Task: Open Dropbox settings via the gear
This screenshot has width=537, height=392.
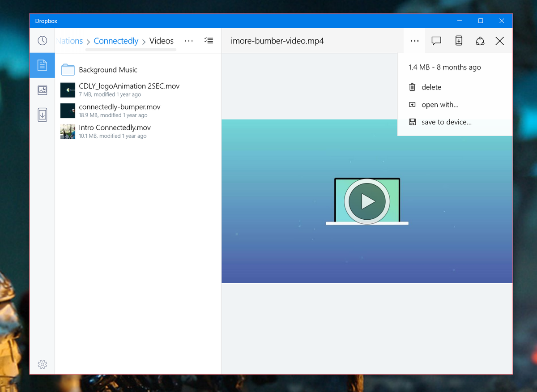Action: click(42, 364)
